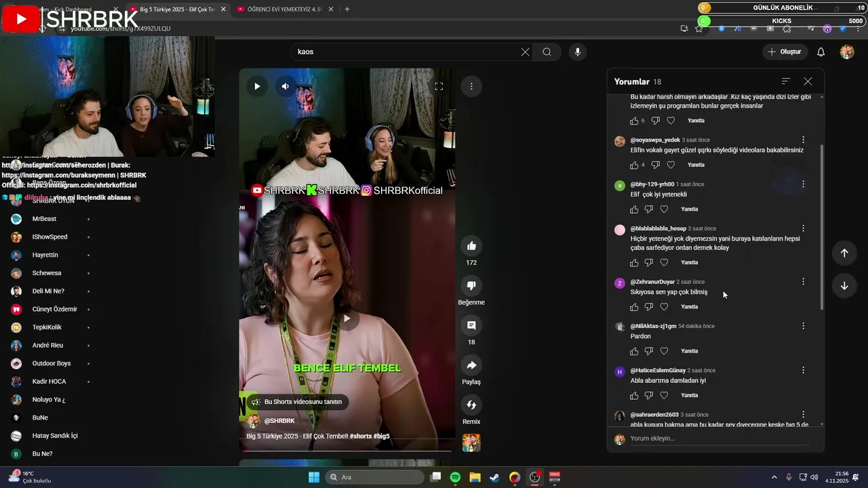This screenshot has height=488, width=868.
Task: Open options menu for @NilAktas-zj1gm comment
Action: point(804,326)
